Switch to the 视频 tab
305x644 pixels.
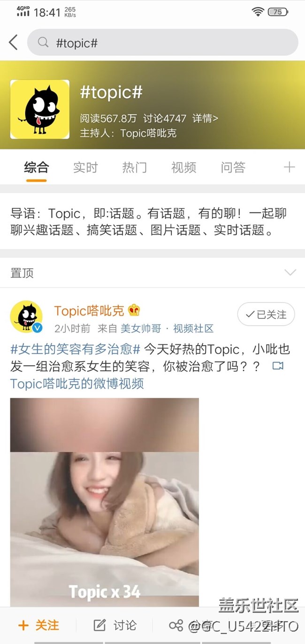183,167
